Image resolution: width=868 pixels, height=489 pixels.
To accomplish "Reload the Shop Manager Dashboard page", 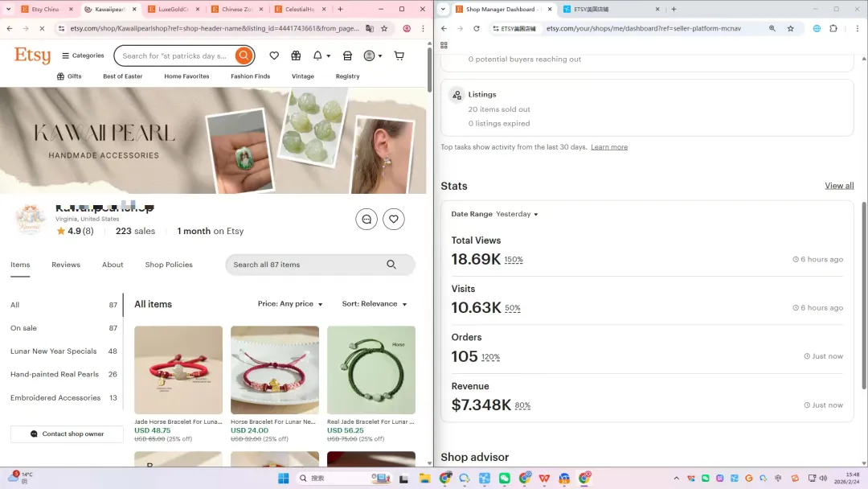I will [476, 28].
